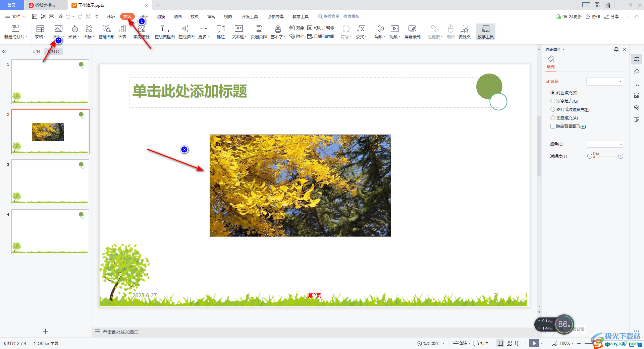Open Resource Folder (资源夹)

coord(465,32)
